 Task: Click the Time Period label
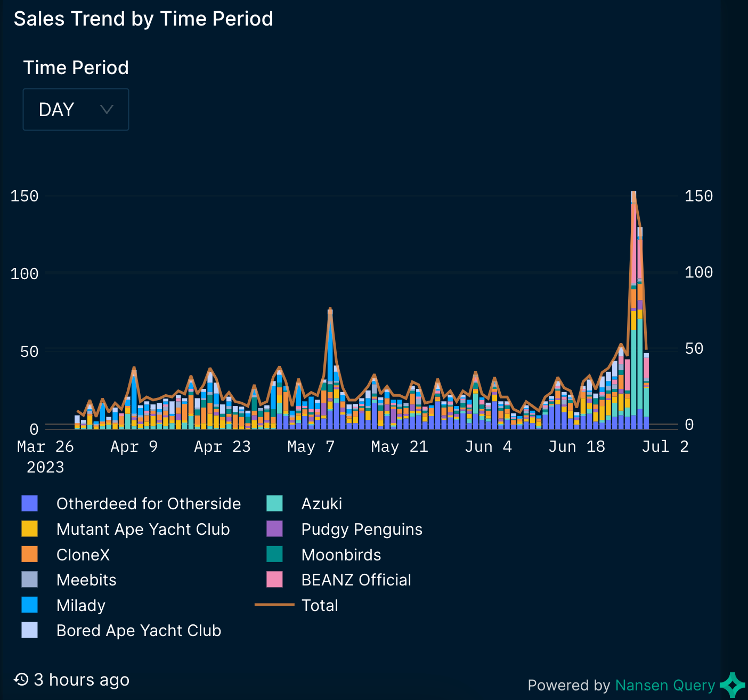tap(76, 68)
